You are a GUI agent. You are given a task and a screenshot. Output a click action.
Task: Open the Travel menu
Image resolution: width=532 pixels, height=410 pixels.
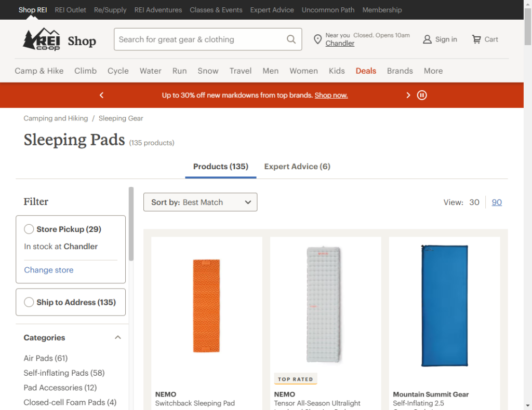click(240, 71)
